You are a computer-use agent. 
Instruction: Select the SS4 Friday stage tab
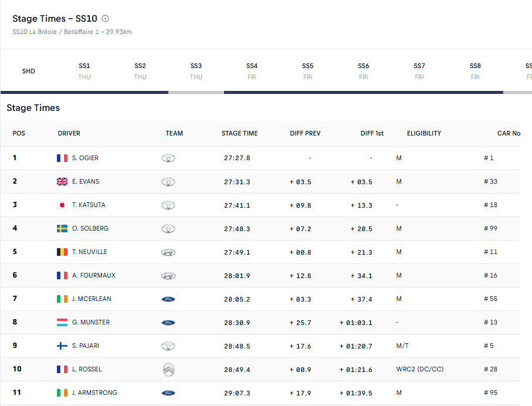pos(252,71)
